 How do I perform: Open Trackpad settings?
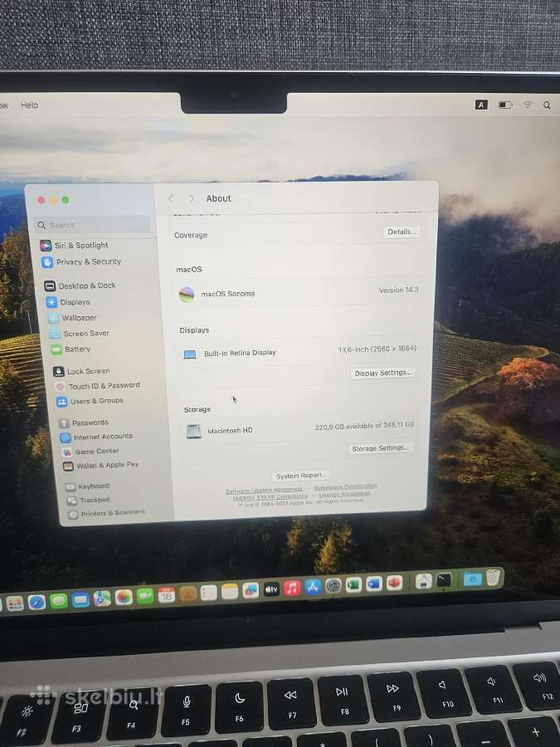tap(89, 500)
